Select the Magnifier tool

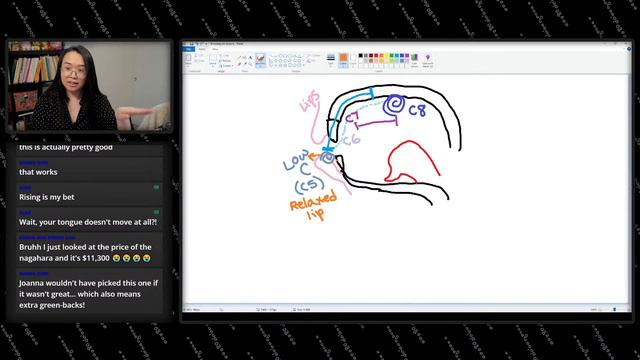(250, 64)
